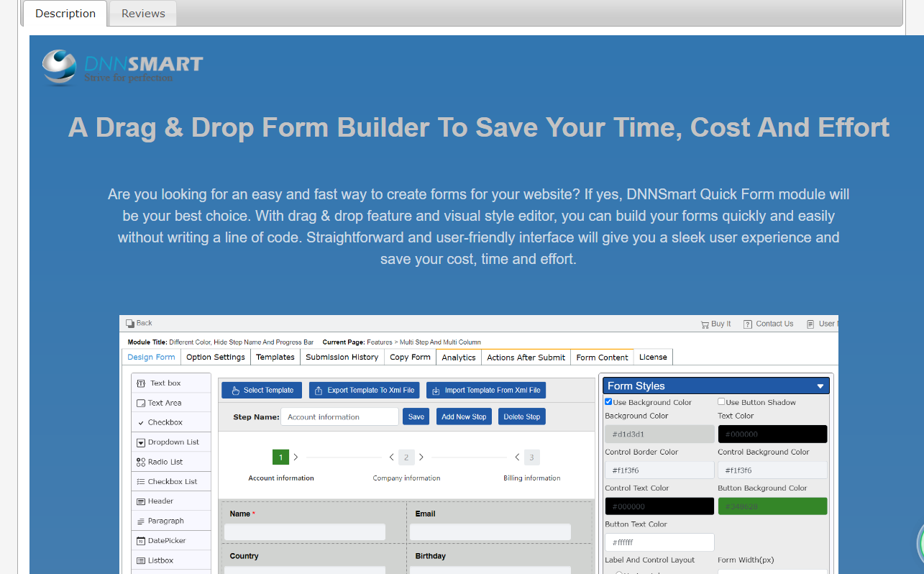924x574 pixels.
Task: Click the Contact Us help icon
Action: [x=748, y=324]
